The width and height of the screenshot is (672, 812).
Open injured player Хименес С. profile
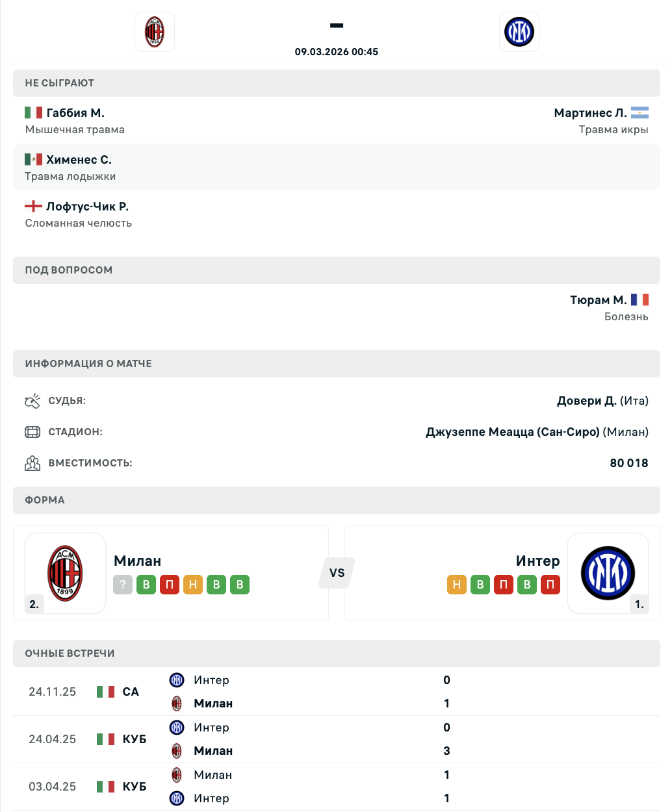click(x=79, y=160)
